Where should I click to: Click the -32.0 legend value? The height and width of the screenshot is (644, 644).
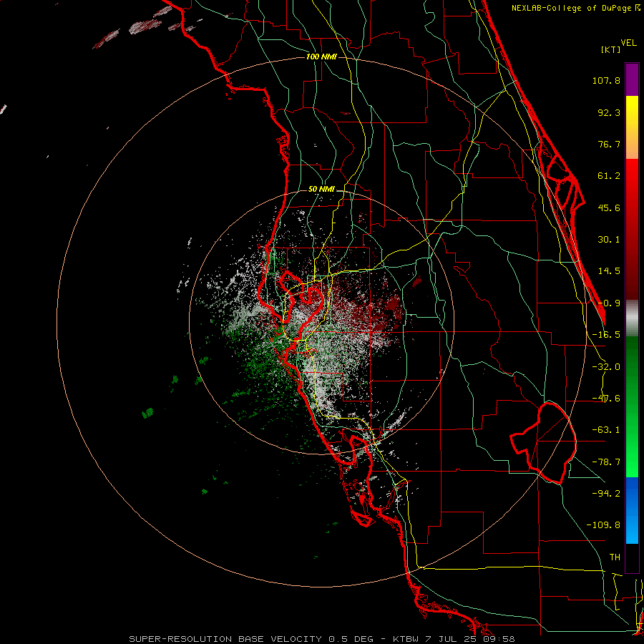[x=606, y=367]
